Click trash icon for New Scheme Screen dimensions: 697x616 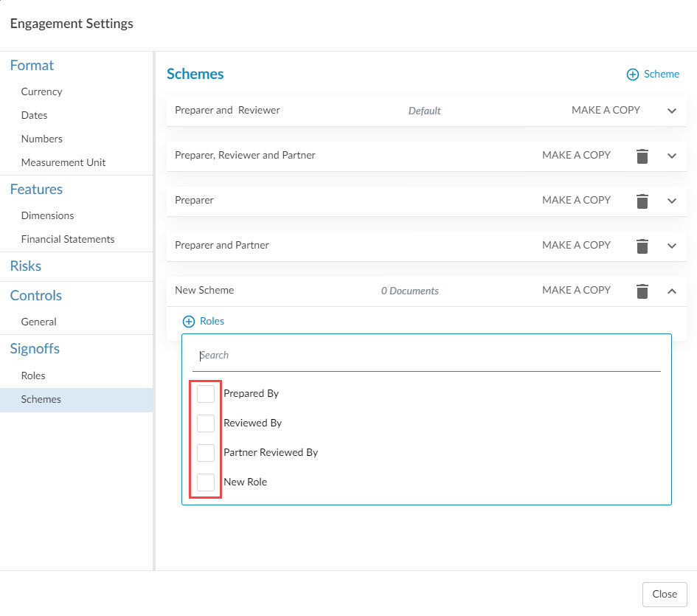(642, 291)
